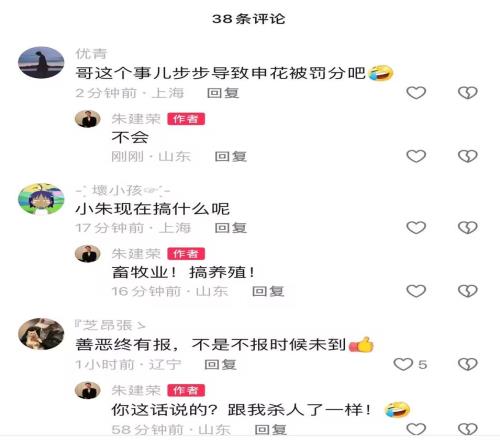This screenshot has height=440, width=500.
Task: Like the '善恶终有报' comment with 5 likes
Action: tap(403, 364)
